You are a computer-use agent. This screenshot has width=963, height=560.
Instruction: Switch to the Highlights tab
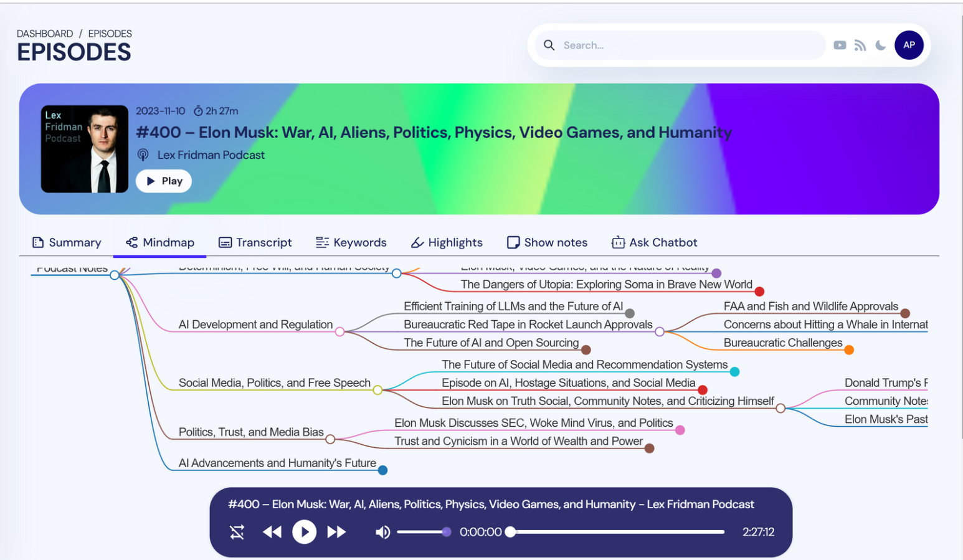[447, 242]
